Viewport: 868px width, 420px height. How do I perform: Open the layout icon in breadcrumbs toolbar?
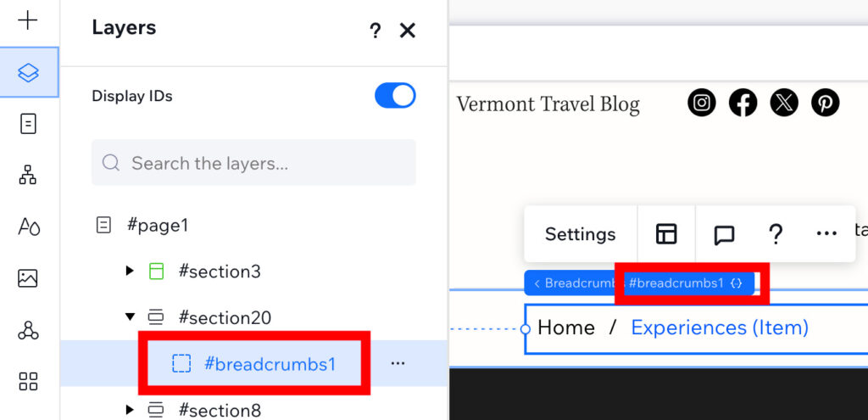[666, 234]
